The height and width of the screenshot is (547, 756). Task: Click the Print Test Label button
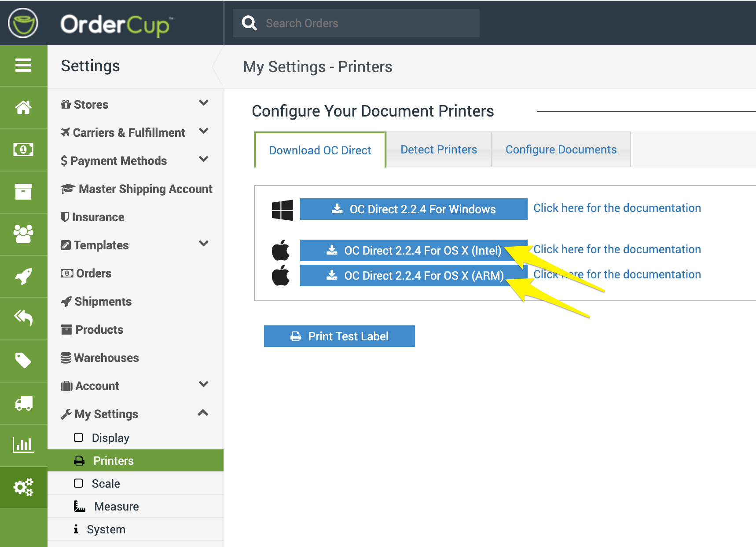click(x=339, y=336)
